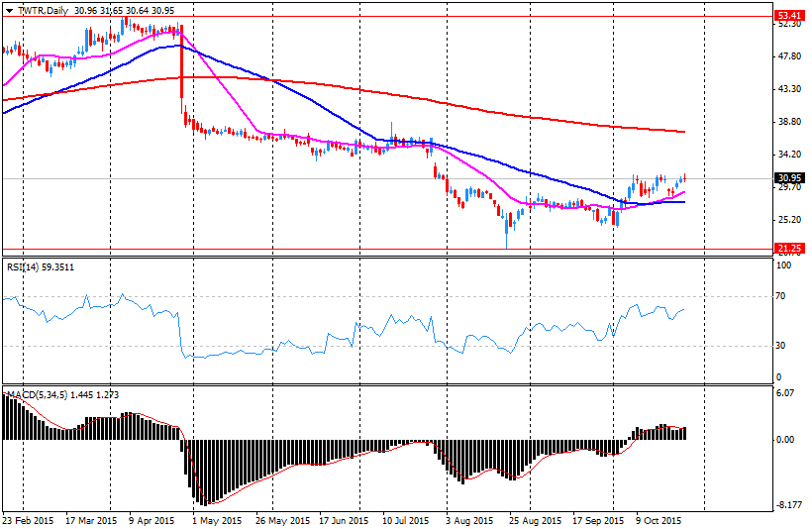Select the RSI 30 level label

[781, 346]
